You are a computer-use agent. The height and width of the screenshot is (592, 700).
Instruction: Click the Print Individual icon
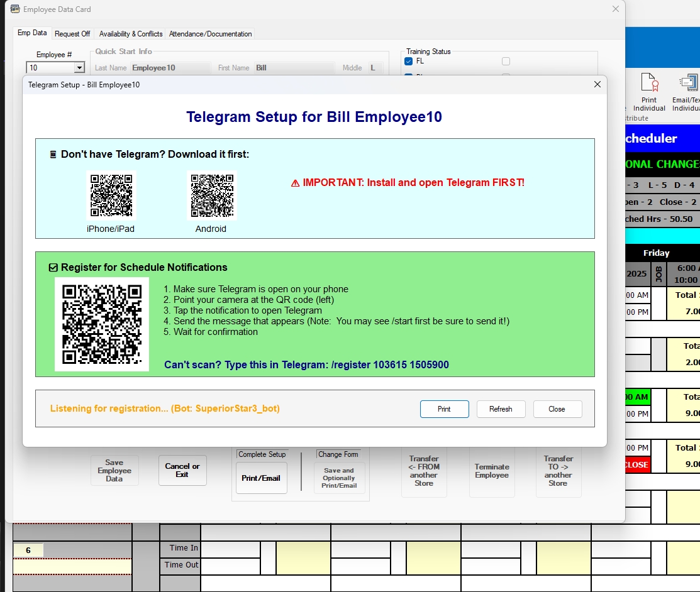coord(650,82)
